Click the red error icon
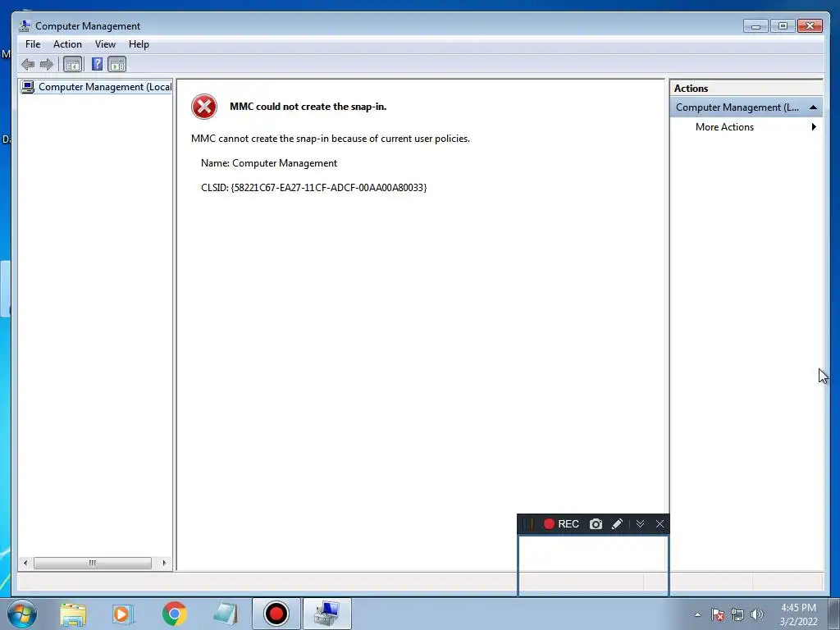The height and width of the screenshot is (630, 840). point(204,107)
